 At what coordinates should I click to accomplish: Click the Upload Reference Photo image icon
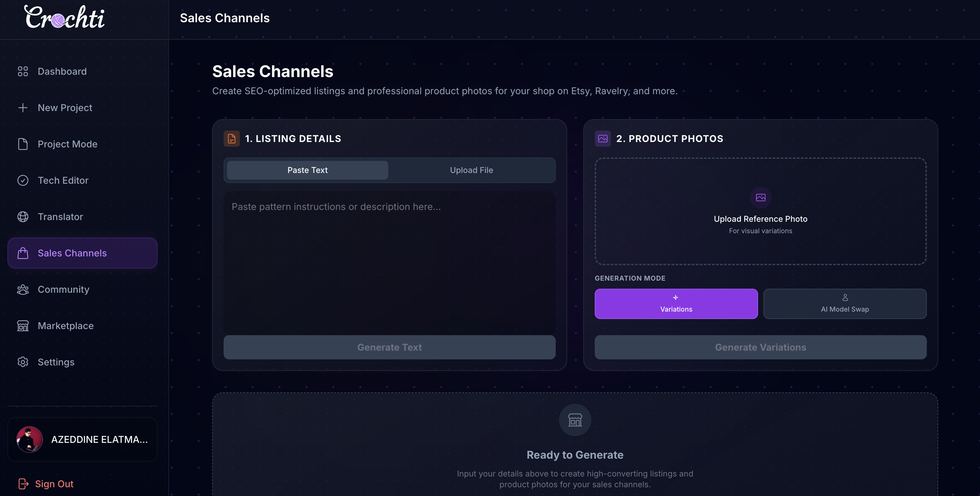[x=760, y=198]
